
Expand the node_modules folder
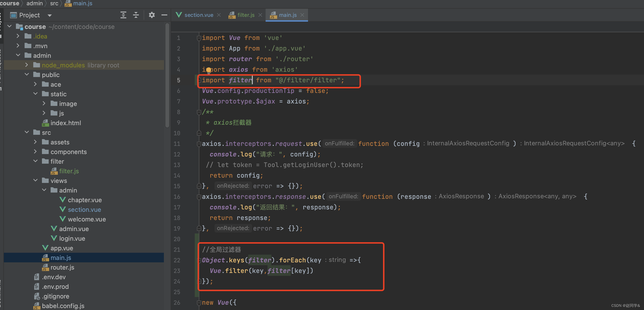coord(27,65)
